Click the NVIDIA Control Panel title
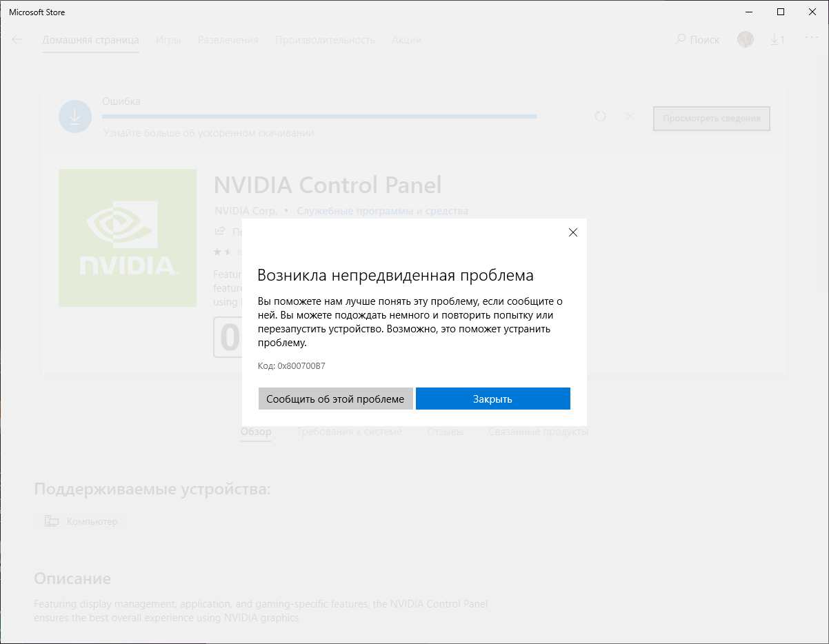 tap(328, 185)
